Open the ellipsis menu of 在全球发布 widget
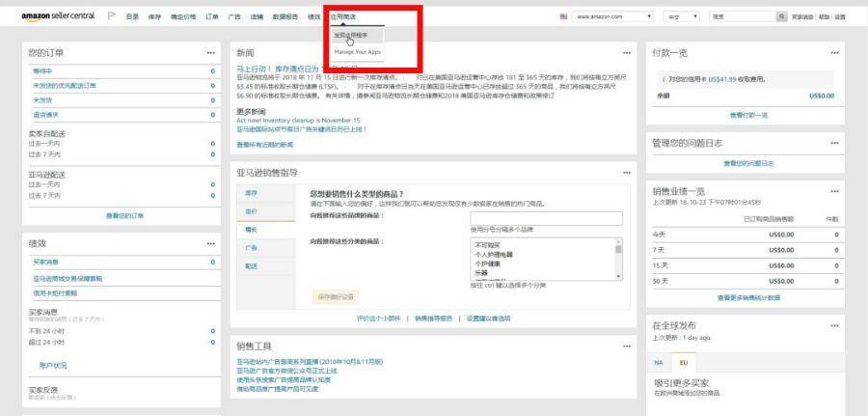Viewport: 868px width, 416px height. click(x=834, y=325)
